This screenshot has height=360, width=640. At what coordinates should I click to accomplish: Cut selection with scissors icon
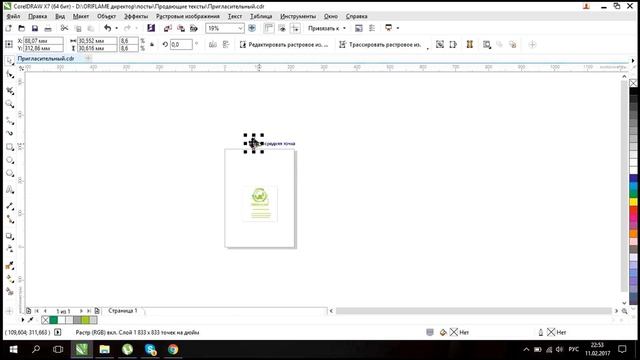coord(64,28)
